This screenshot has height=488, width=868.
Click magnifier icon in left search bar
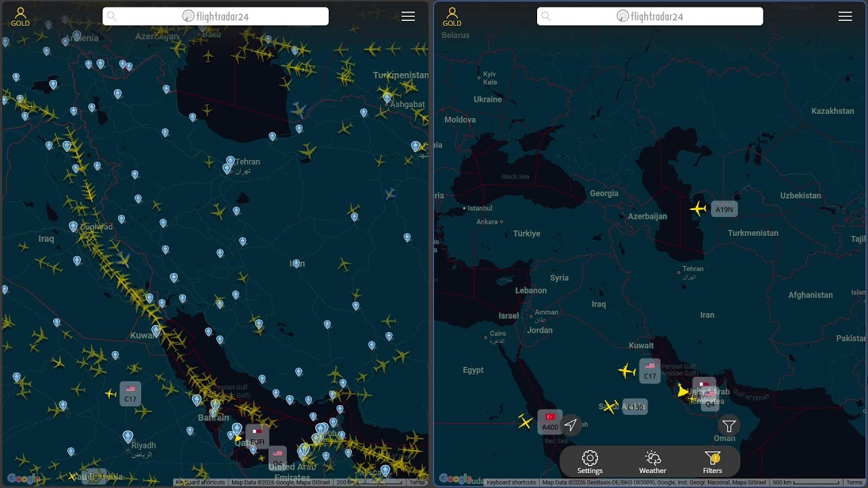coord(112,16)
